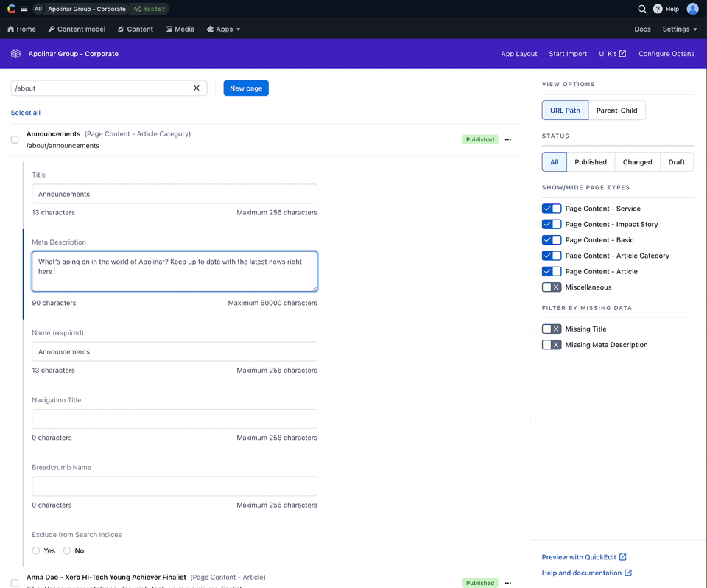Screen dimensions: 707x588
Task: Click Preview with QuickEdit link
Action: [x=579, y=557]
